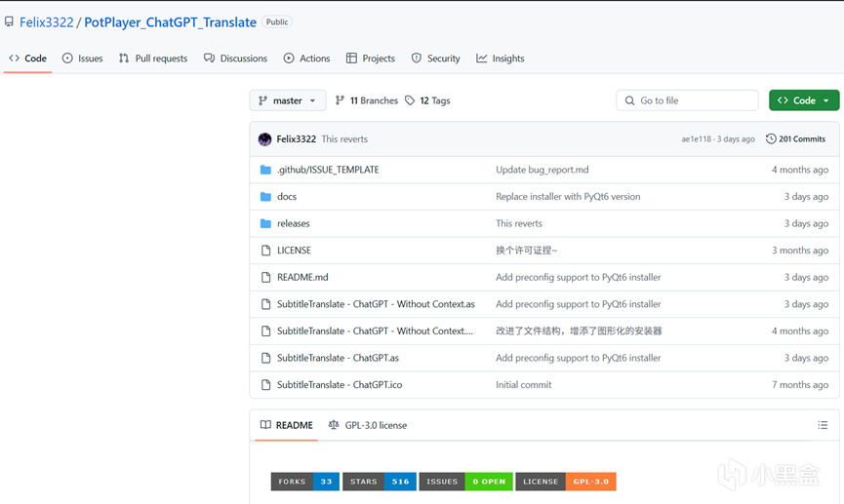This screenshot has width=844, height=504.
Task: Open the .github/ISSUE_TEMPLATE folder
Action: tap(328, 170)
